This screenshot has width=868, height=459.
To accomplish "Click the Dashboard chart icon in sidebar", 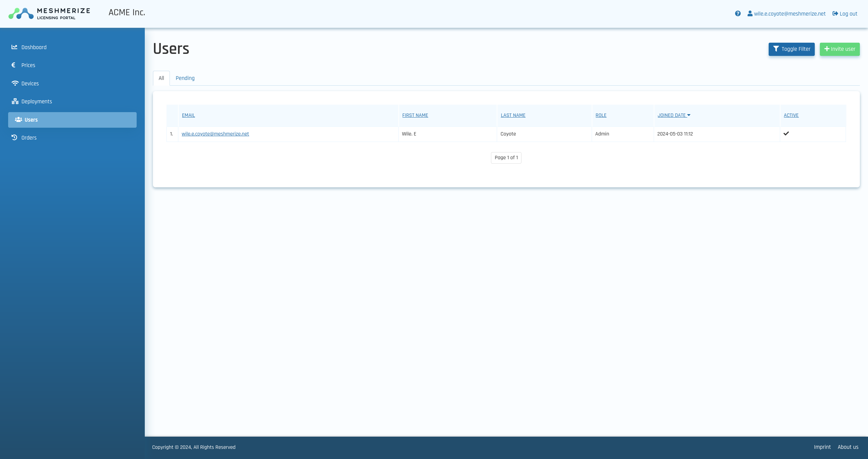I will (14, 47).
